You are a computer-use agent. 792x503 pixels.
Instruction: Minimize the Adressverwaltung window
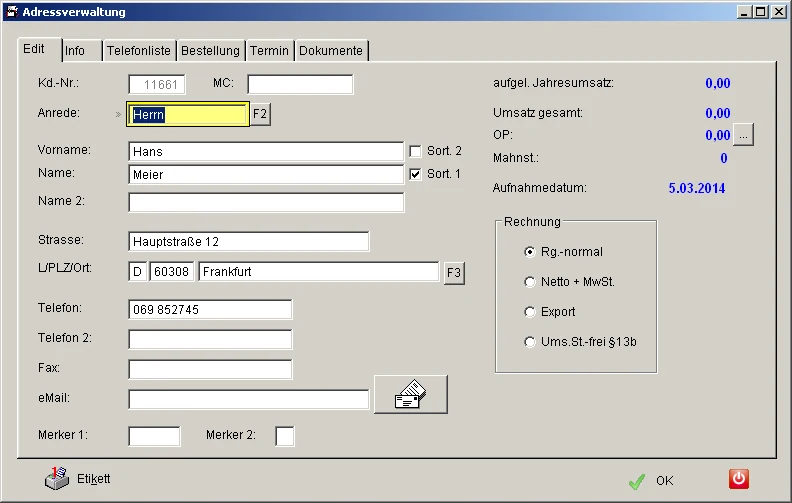click(744, 12)
